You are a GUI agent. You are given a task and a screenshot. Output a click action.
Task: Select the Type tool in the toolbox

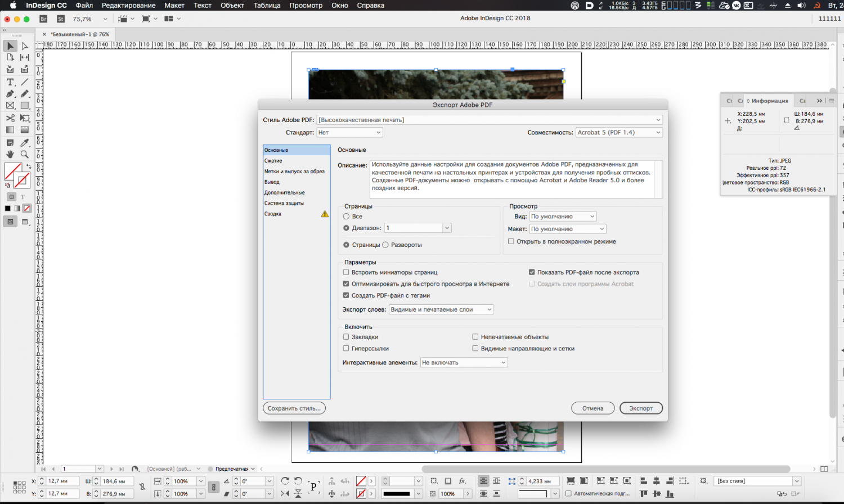pyautogui.click(x=10, y=82)
